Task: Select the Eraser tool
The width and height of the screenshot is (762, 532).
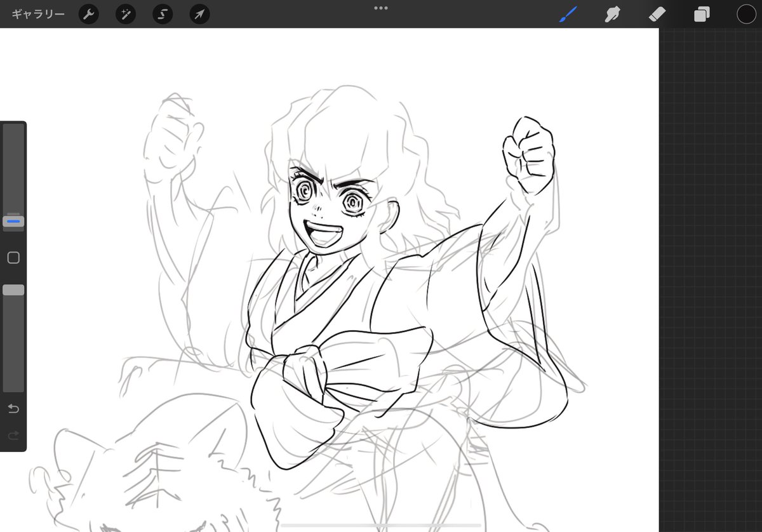Action: click(x=657, y=14)
